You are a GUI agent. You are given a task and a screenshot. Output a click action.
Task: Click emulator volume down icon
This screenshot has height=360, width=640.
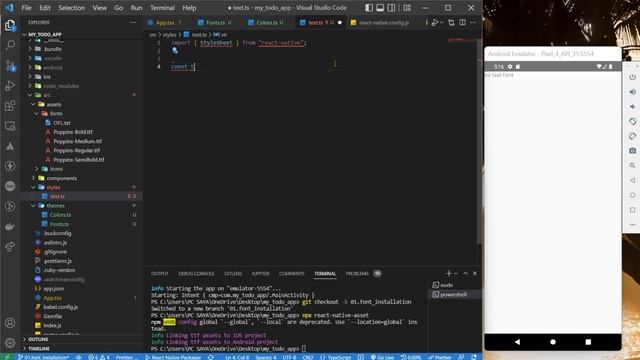click(x=632, y=107)
